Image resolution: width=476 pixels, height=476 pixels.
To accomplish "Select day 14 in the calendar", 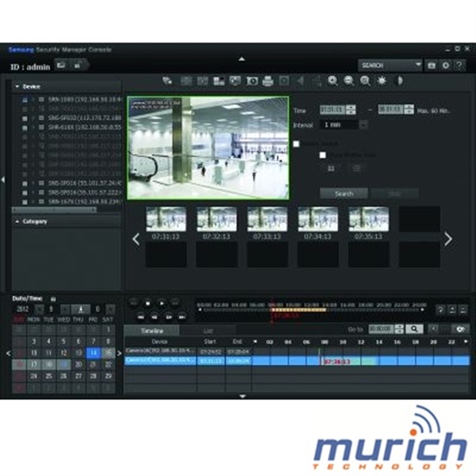I will coord(93,353).
